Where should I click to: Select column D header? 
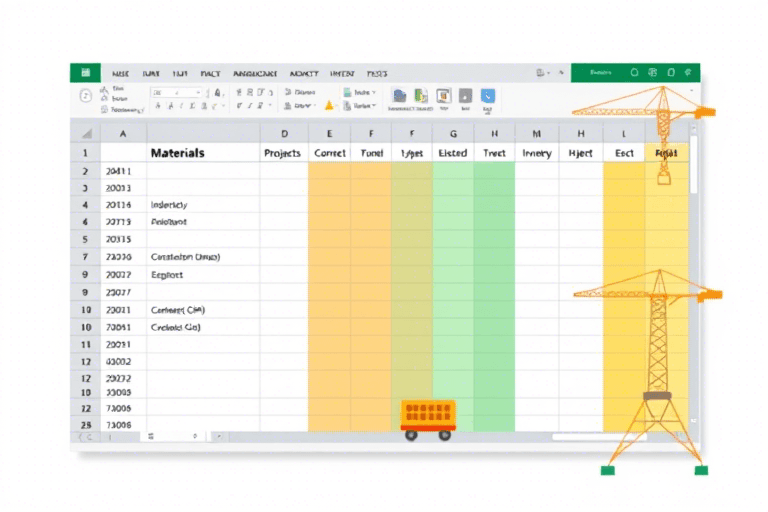[284, 132]
